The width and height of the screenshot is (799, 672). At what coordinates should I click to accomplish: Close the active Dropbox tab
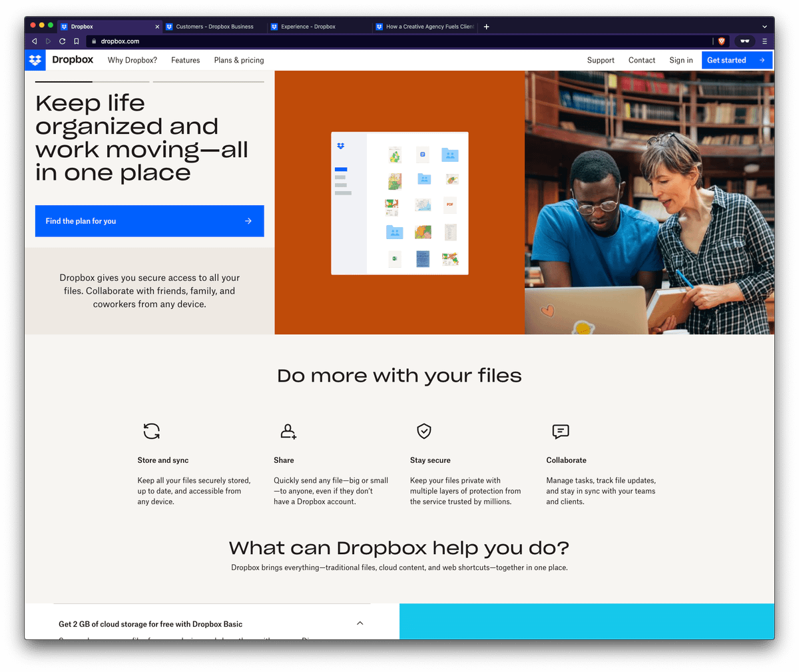click(157, 27)
